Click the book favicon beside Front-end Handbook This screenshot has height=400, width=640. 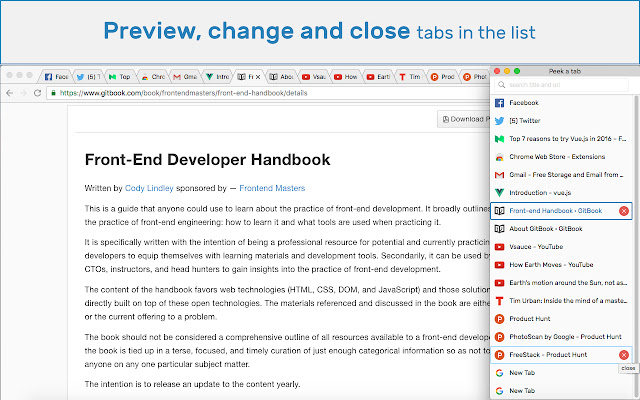tap(499, 211)
